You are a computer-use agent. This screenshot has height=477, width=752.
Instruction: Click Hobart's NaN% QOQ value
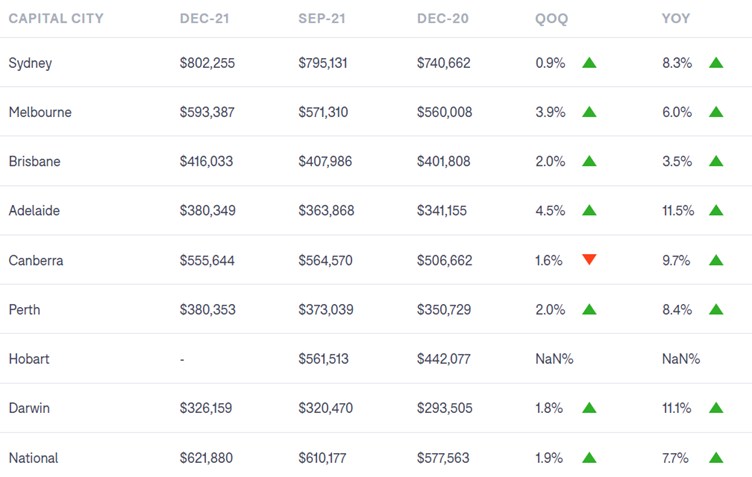point(554,359)
